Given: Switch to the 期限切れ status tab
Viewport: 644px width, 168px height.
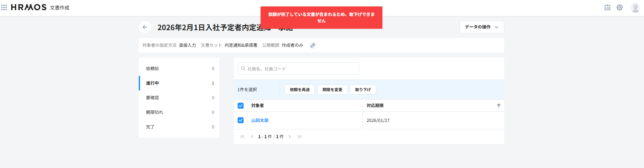Looking at the screenshot, I should click(x=179, y=112).
